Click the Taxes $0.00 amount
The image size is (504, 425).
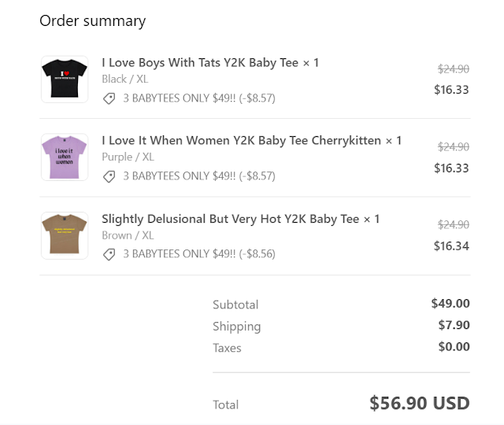pos(454,347)
